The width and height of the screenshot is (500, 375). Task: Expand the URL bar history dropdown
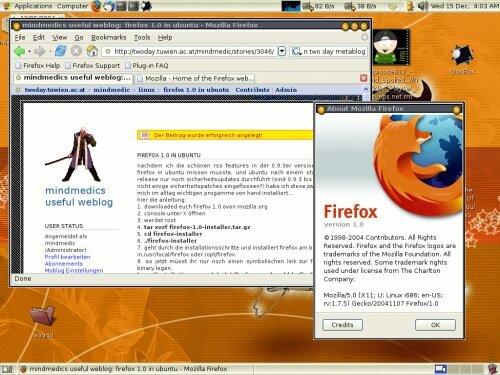click(x=282, y=51)
